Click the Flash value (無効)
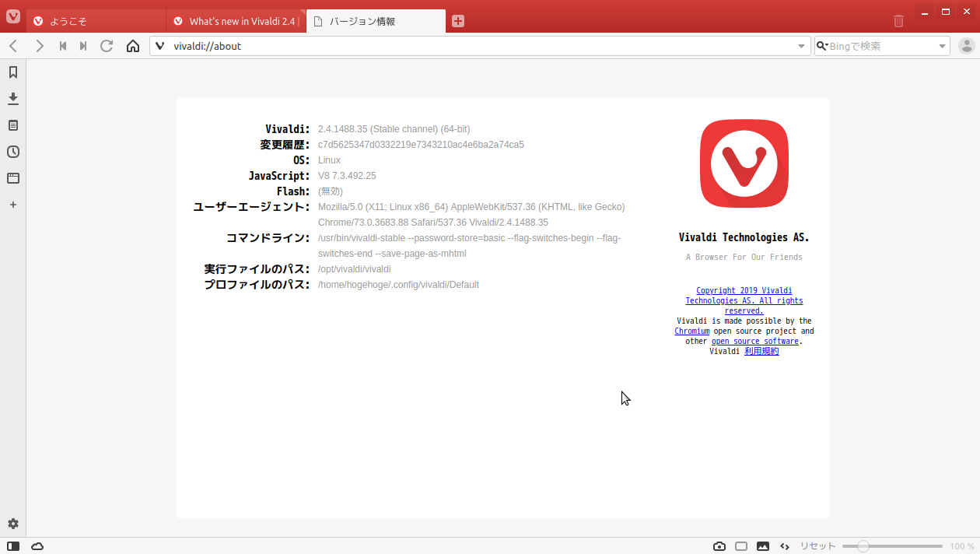Viewport: 980px width, 554px height. (x=331, y=191)
